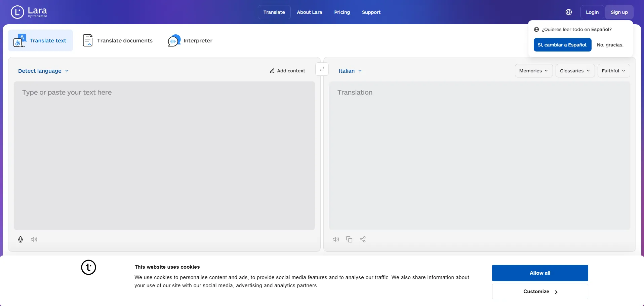644x306 pixels.
Task: Expand the Detect language dropdown
Action: click(x=43, y=71)
